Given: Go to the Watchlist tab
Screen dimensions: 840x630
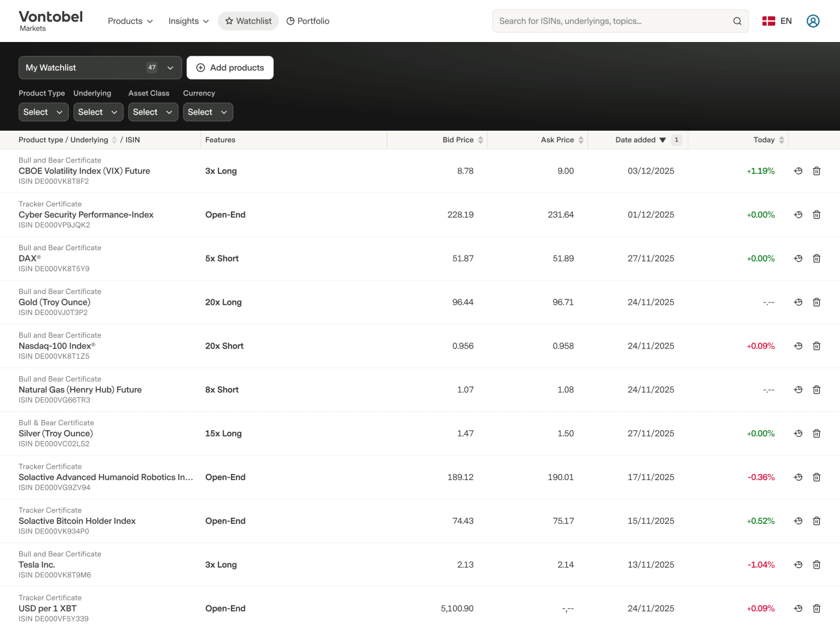Looking at the screenshot, I should [248, 21].
